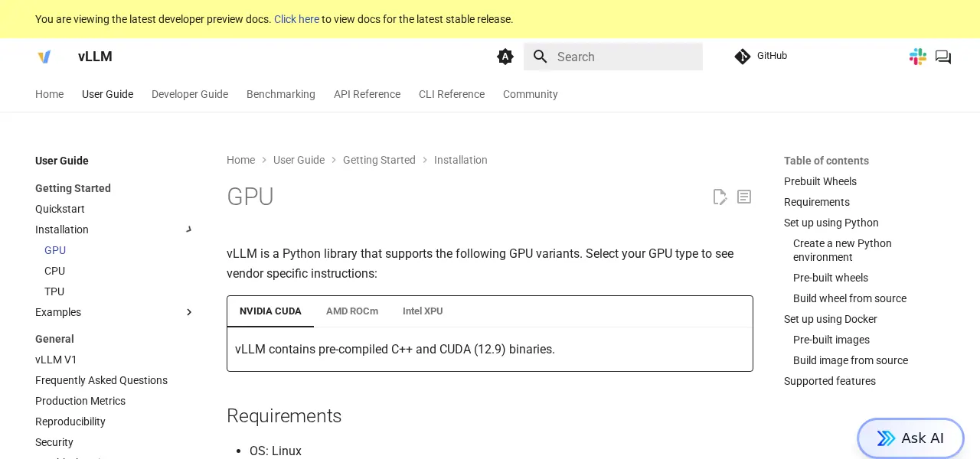Open GPU page in the sidebar
This screenshot has width=980, height=459.
pos(55,250)
